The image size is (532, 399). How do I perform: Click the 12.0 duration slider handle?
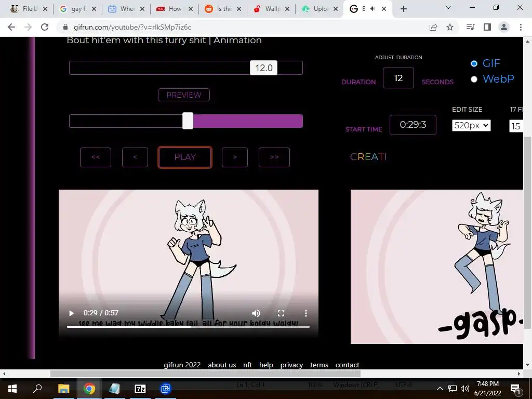[x=263, y=68]
